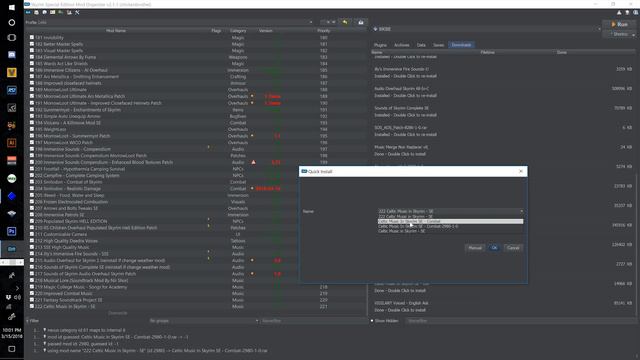The height and width of the screenshot is (360, 640).
Task: Open the Name combo box in Quick Install
Action: pyautogui.click(x=450, y=211)
